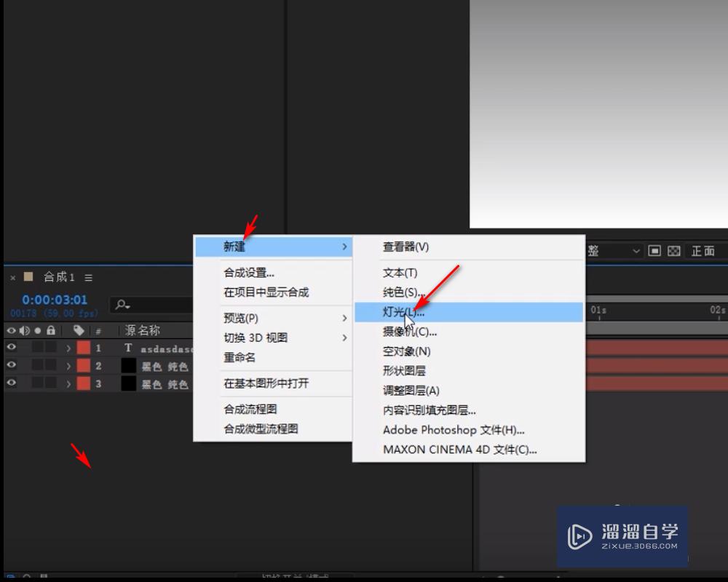Create a new 形状图层
728x582 pixels.
tap(404, 370)
